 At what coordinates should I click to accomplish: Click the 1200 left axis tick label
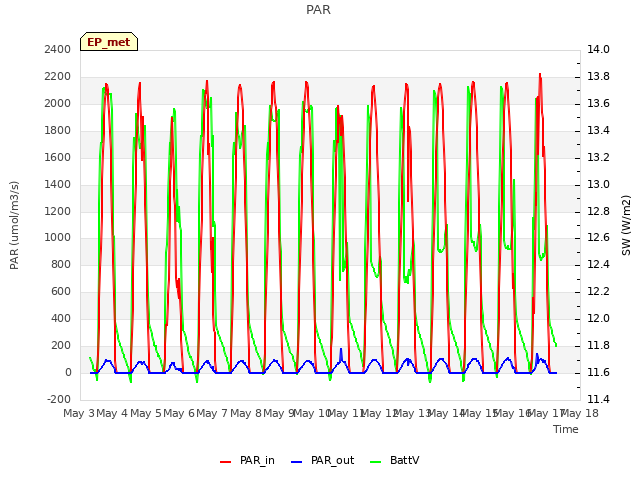click(58, 211)
